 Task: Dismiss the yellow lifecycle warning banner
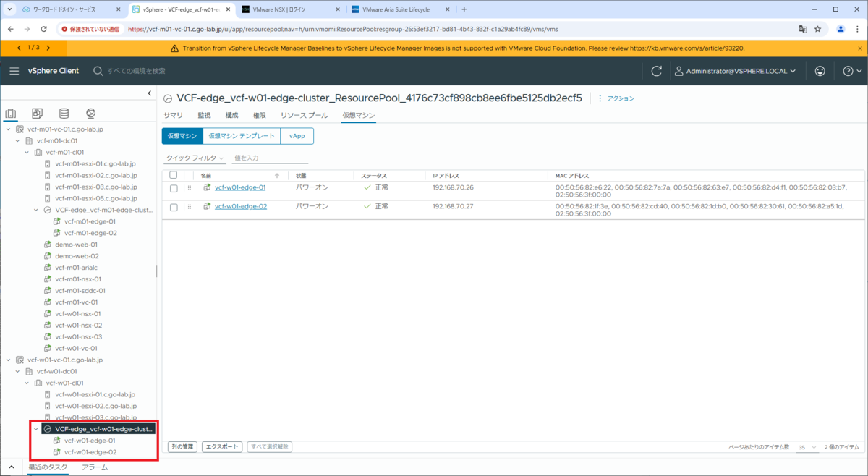click(860, 48)
